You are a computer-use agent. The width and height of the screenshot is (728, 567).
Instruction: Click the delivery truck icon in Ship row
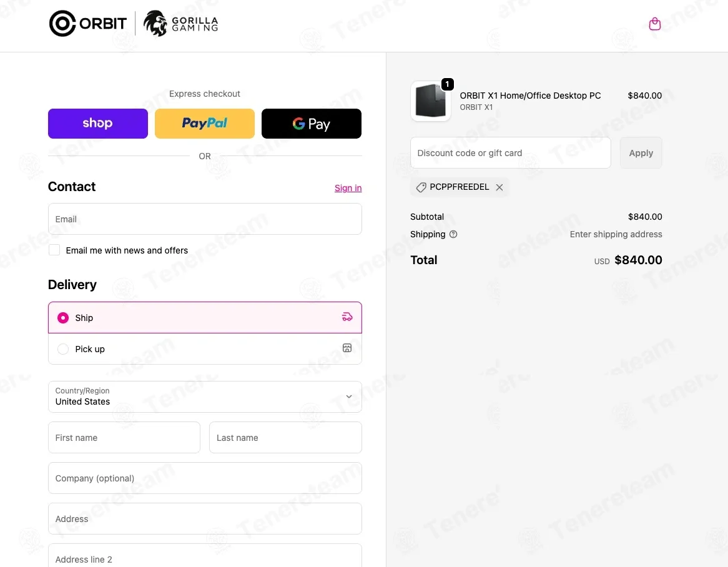(x=347, y=317)
